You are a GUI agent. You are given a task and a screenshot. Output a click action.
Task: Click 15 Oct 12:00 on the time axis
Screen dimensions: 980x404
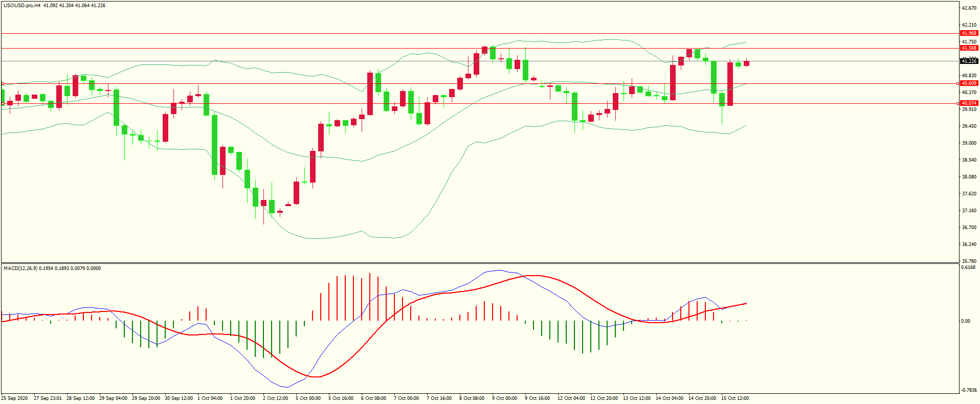tap(734, 398)
